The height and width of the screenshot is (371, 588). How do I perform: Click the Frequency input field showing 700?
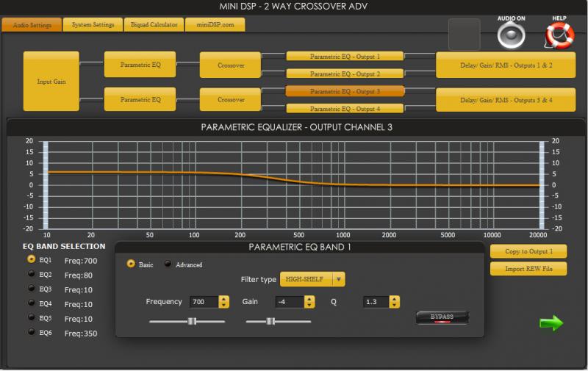(204, 302)
